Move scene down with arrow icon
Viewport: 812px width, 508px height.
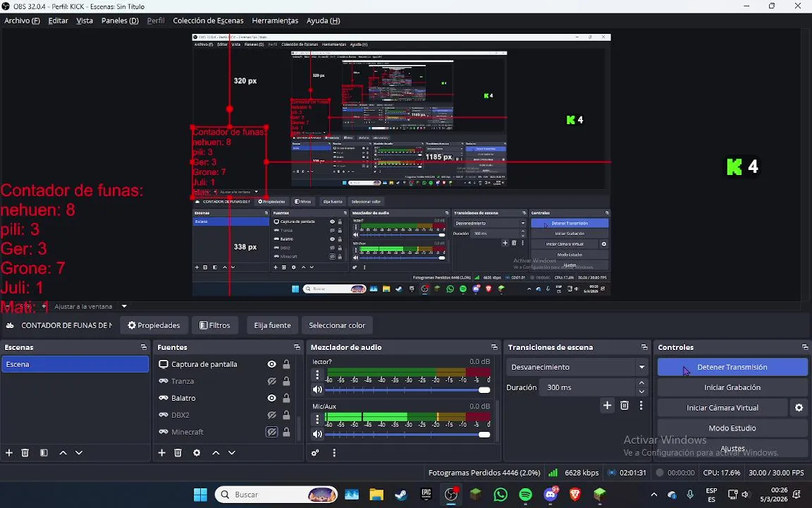[x=79, y=452]
